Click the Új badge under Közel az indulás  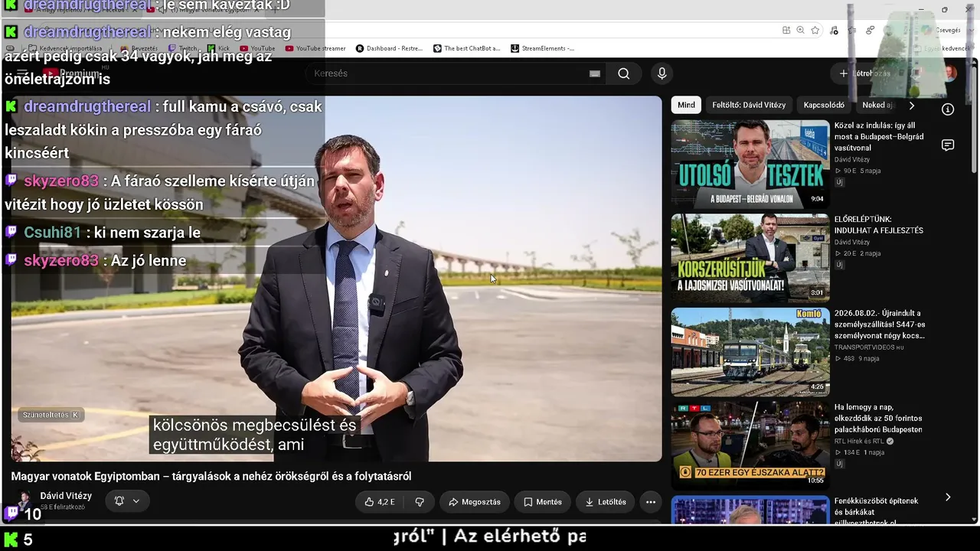click(x=839, y=182)
